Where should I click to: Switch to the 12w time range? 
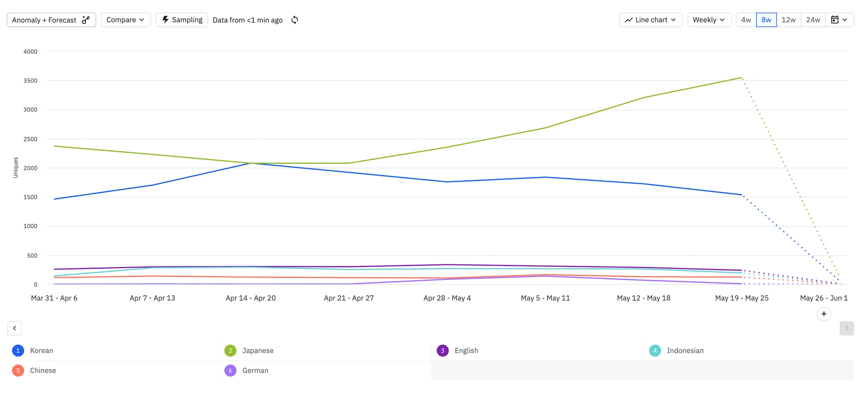pyautogui.click(x=788, y=20)
